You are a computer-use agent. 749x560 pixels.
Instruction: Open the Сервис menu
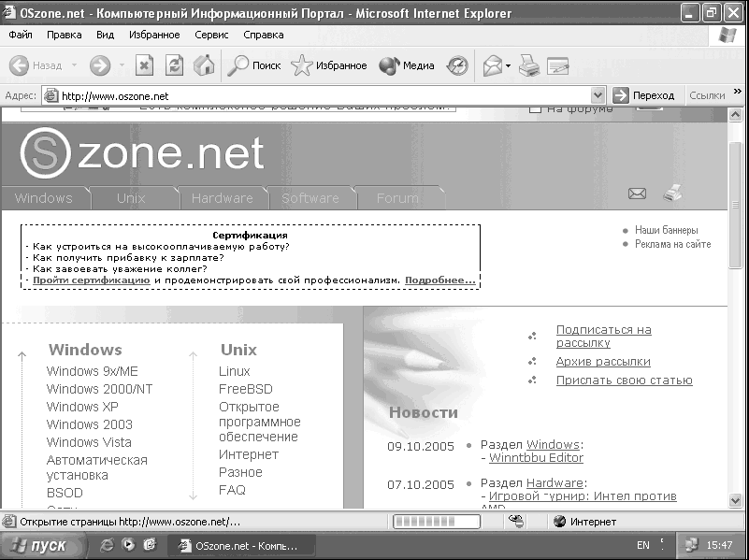(x=211, y=35)
